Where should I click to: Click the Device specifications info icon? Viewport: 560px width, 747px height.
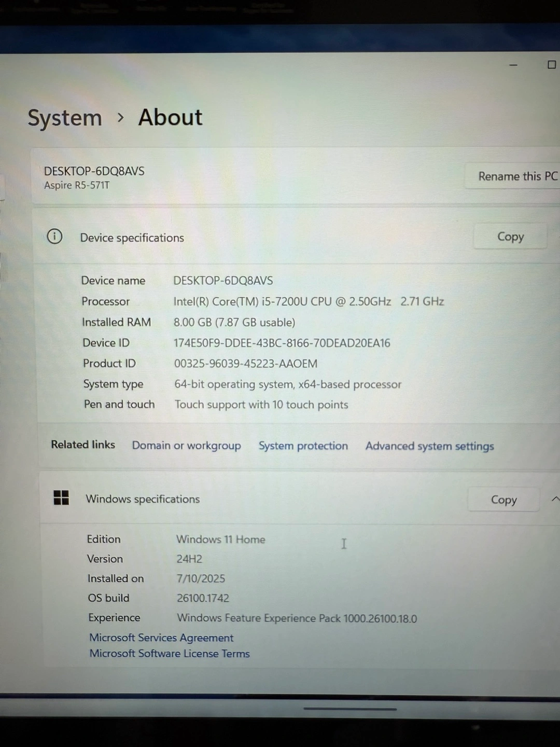tap(54, 237)
